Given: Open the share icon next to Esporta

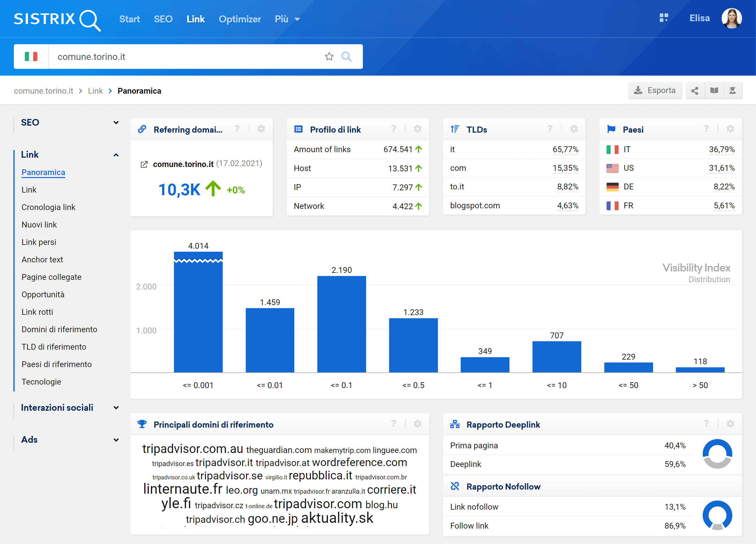Looking at the screenshot, I should tap(695, 91).
